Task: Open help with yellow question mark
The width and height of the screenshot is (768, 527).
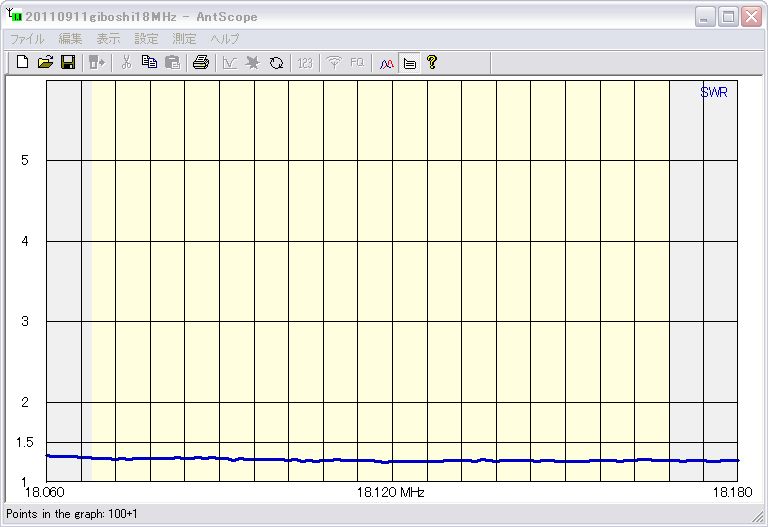Action: click(x=432, y=62)
